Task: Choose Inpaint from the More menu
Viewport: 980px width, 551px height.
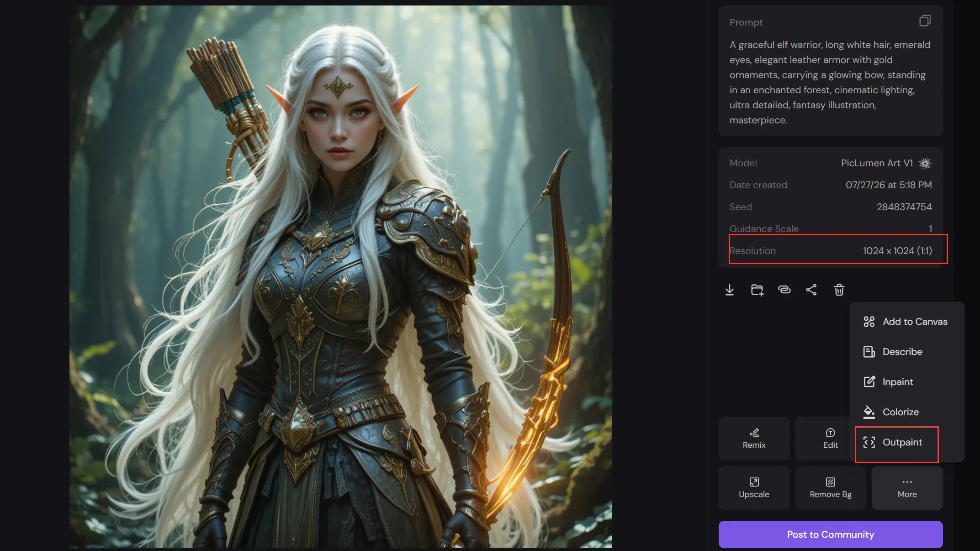Action: pos(906,382)
